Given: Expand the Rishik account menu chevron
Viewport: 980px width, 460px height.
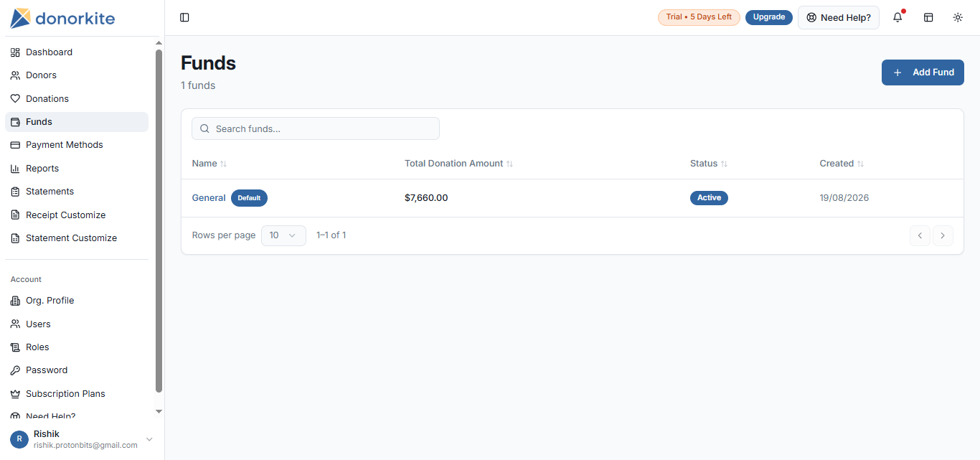Looking at the screenshot, I should [x=149, y=439].
